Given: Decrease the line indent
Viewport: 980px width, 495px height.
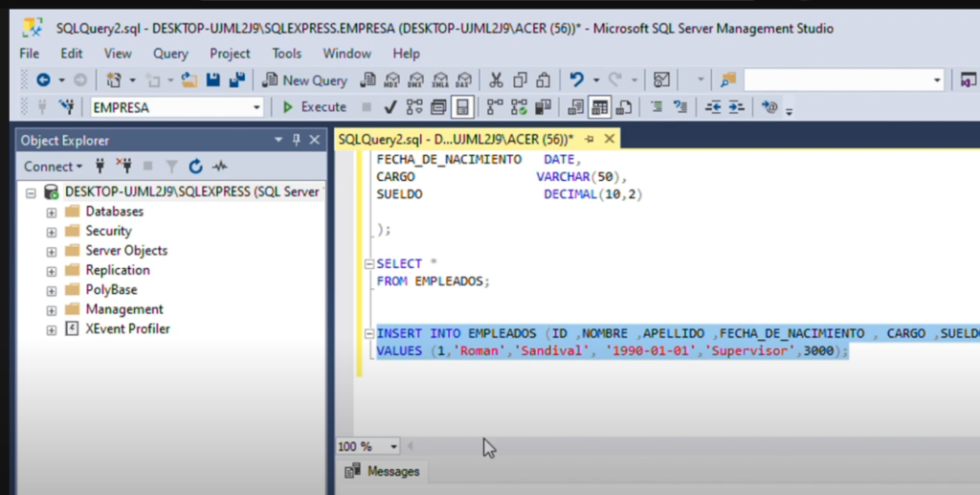Looking at the screenshot, I should coord(713,107).
